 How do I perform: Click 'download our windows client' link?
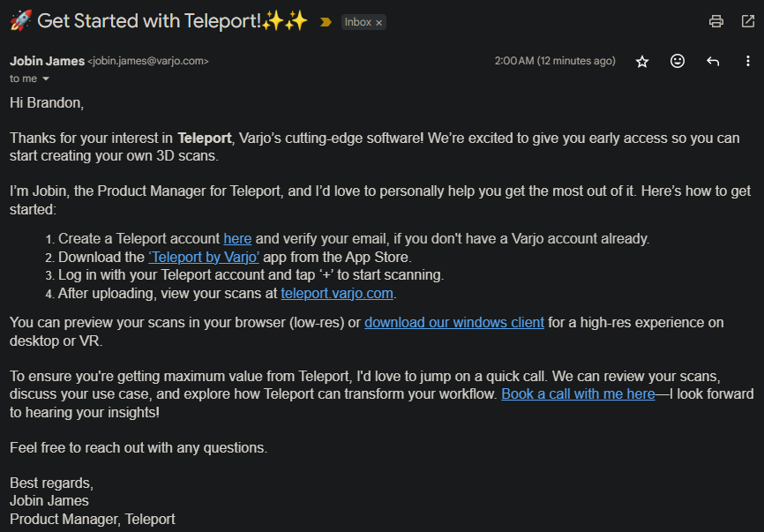click(454, 323)
